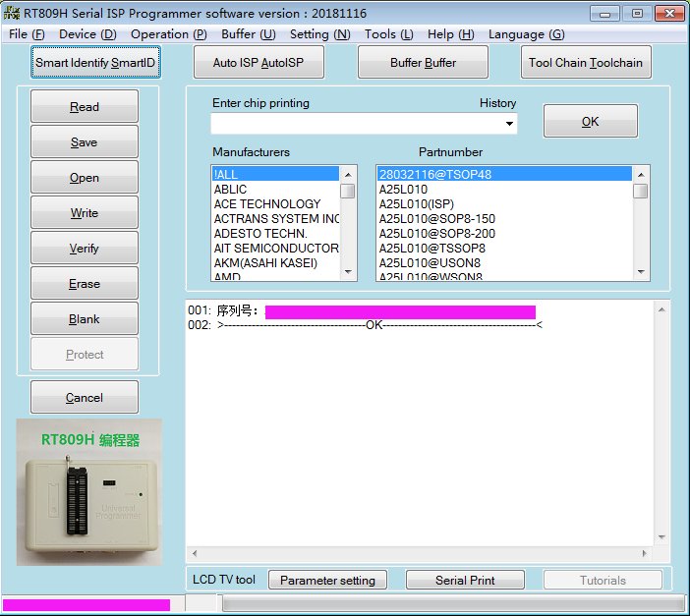
Task: Click the RT809H app icon in title bar
Action: pyautogui.click(x=12, y=13)
